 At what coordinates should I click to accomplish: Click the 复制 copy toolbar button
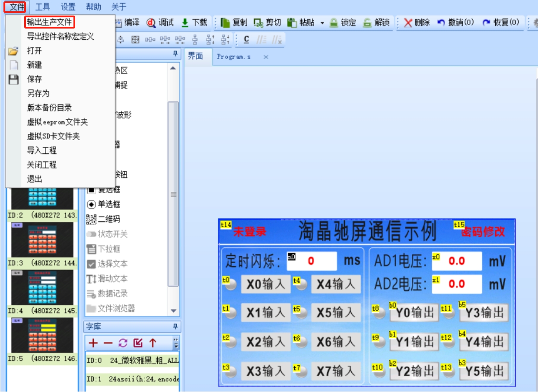[234, 22]
